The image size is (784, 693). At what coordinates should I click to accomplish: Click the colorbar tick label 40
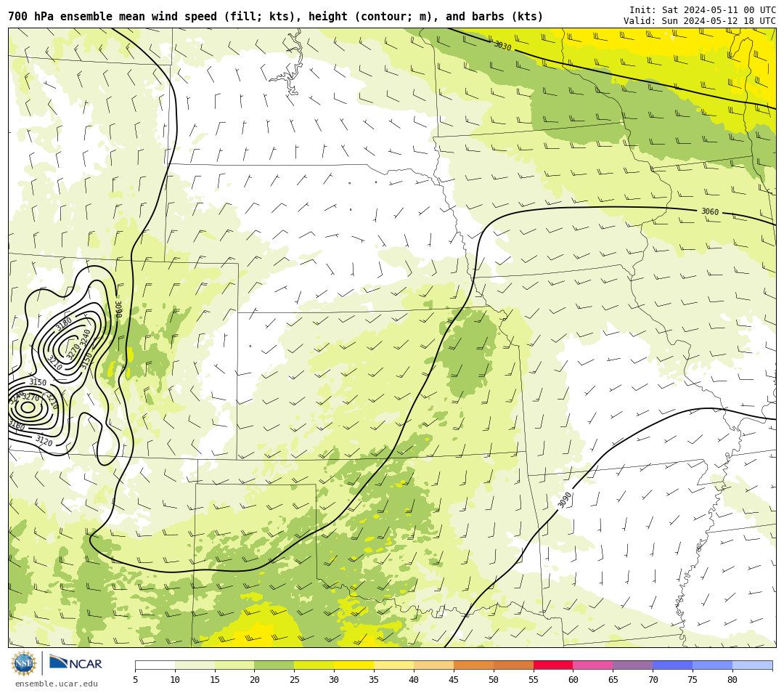click(x=414, y=679)
